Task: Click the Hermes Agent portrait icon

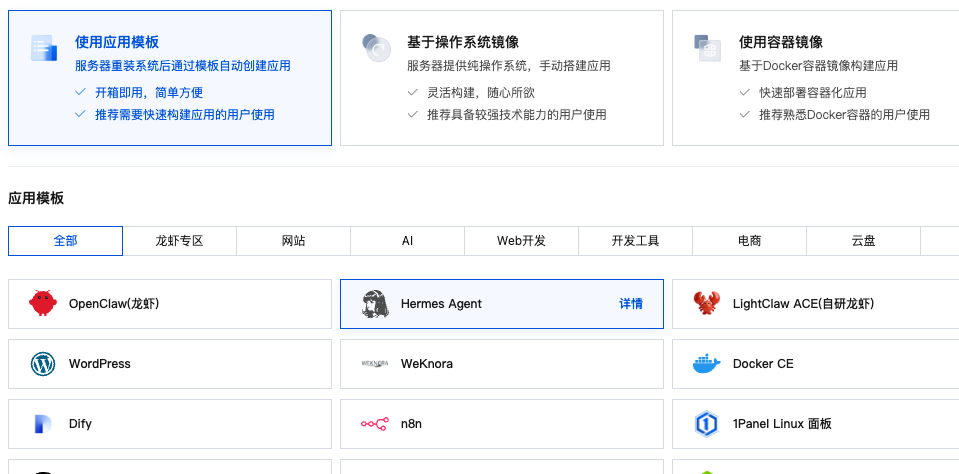Action: pos(375,304)
